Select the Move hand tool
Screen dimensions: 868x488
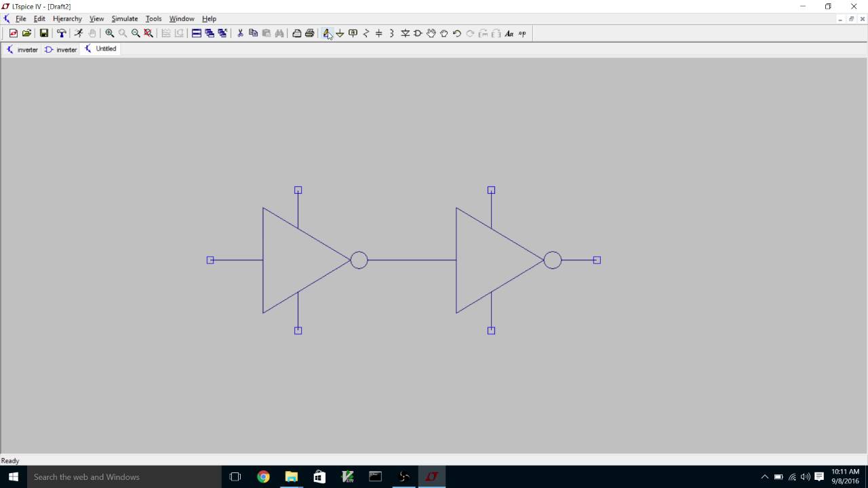tap(431, 33)
